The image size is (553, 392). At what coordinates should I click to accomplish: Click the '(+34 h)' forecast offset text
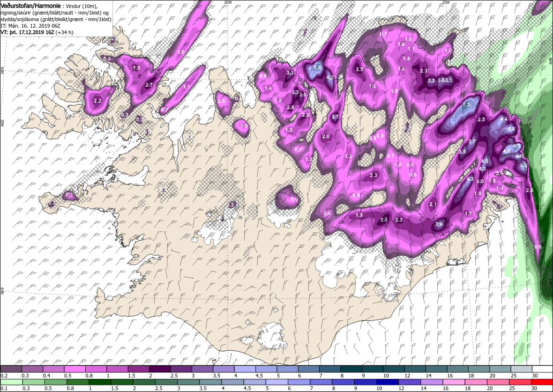[65, 32]
